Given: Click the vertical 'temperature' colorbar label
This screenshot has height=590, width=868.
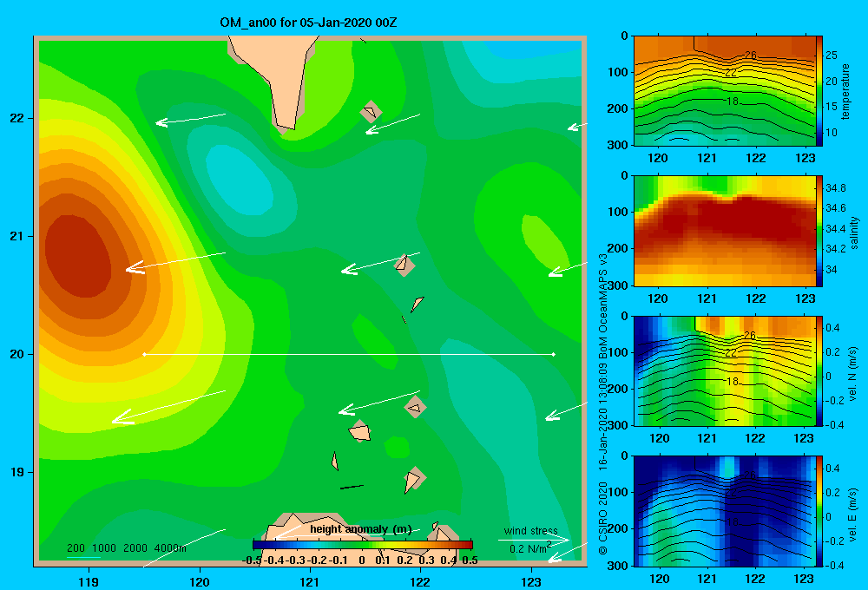Looking at the screenshot, I should point(845,91).
